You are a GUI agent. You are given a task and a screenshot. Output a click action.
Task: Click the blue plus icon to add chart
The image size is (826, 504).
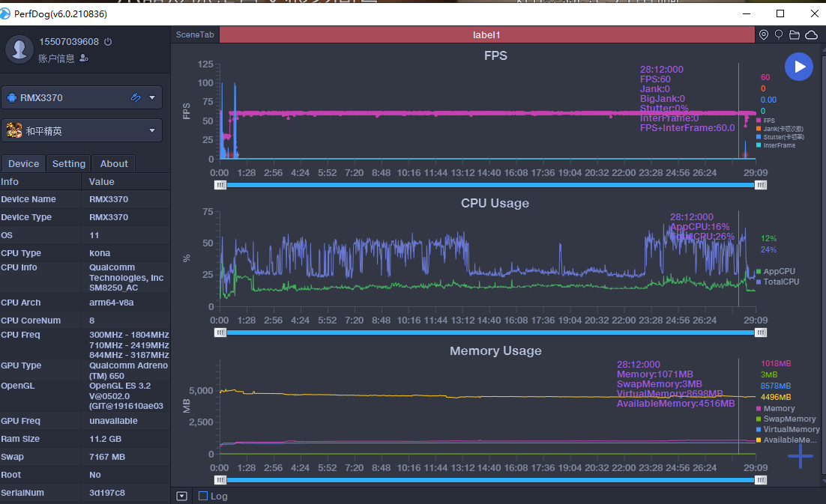pyautogui.click(x=800, y=455)
